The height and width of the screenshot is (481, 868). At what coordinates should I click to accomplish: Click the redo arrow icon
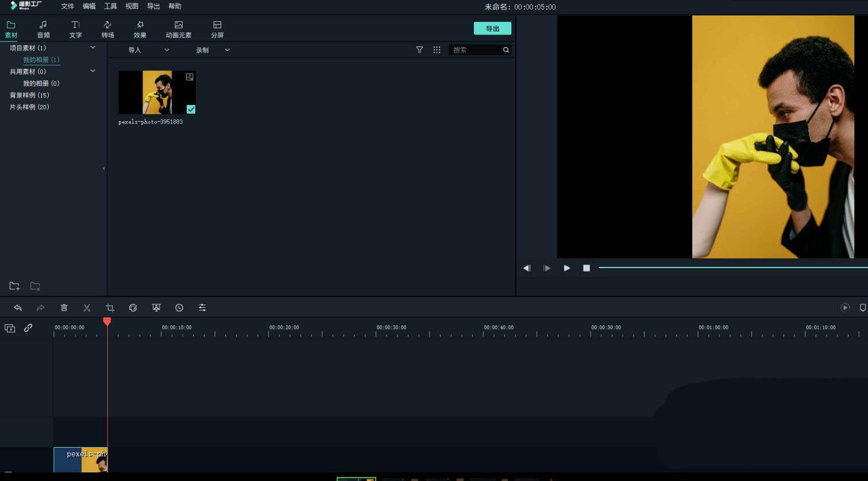point(41,308)
